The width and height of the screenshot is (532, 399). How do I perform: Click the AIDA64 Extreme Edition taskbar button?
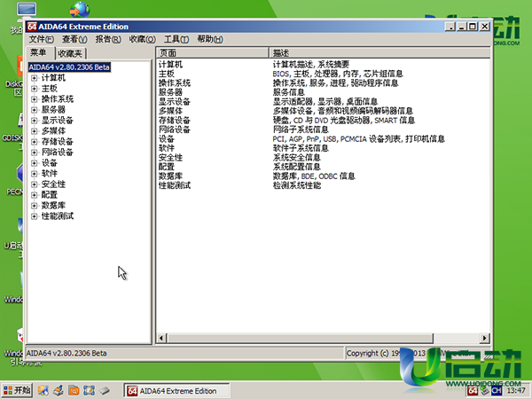[176, 391]
